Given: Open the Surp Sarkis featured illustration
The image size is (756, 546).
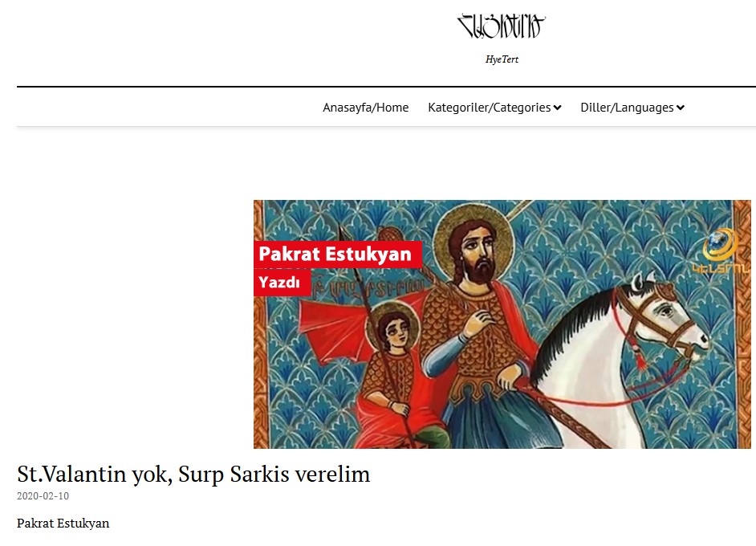Looking at the screenshot, I should [x=502, y=324].
